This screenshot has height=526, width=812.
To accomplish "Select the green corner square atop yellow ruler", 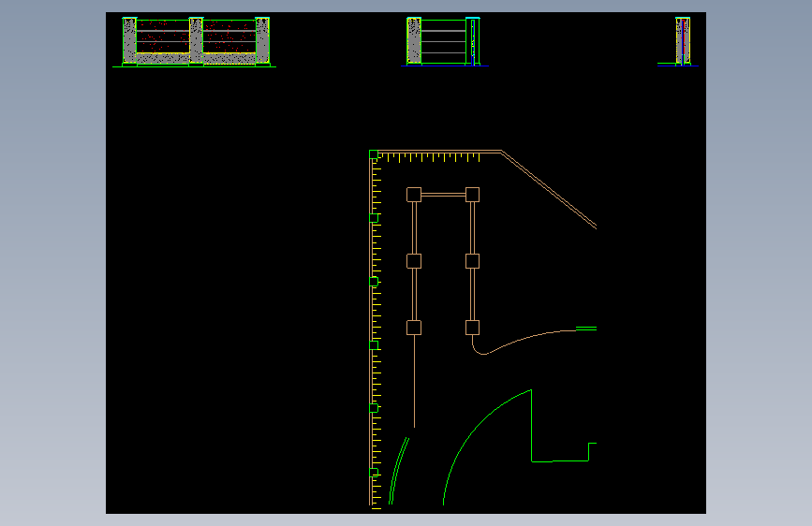I will [374, 154].
